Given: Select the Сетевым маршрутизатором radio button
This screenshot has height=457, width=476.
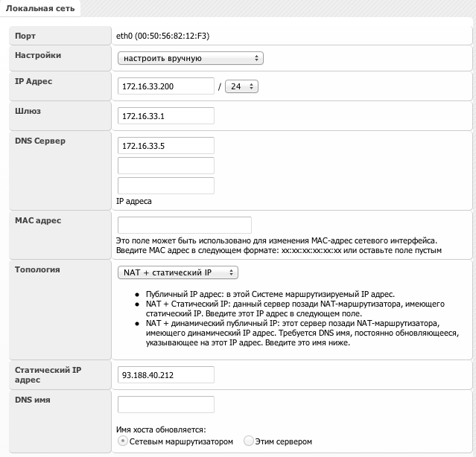Looking at the screenshot, I should tap(123, 441).
